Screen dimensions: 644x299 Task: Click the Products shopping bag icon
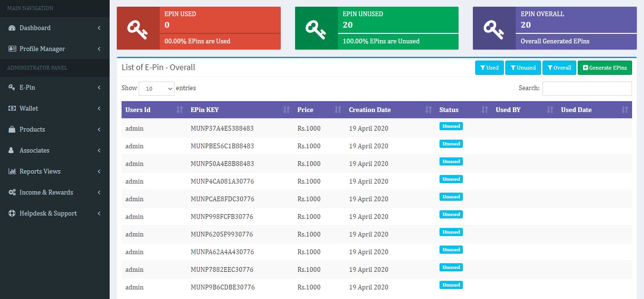pyautogui.click(x=12, y=130)
